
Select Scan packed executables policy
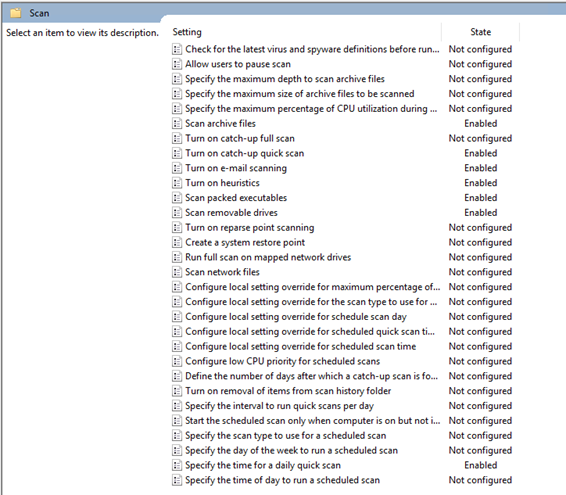point(236,198)
